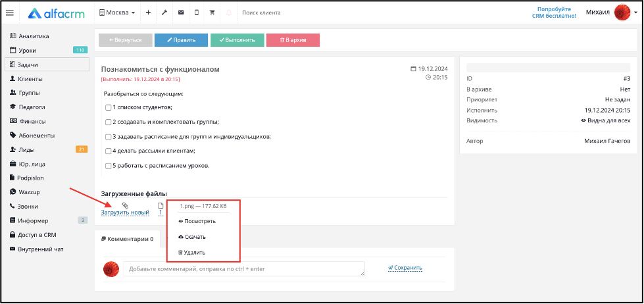Open Podpislon in the sidebar

[x=27, y=178]
